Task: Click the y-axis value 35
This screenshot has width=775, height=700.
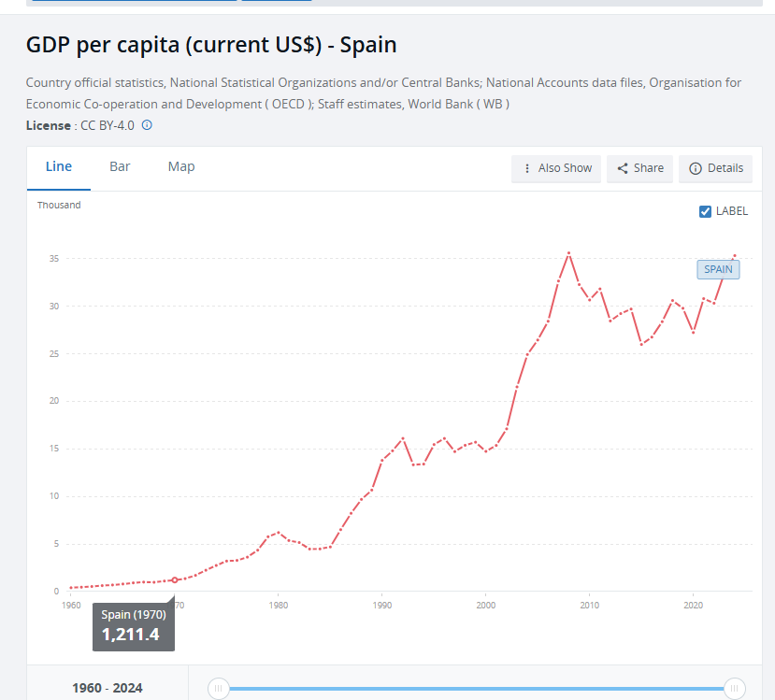Action: coord(54,258)
